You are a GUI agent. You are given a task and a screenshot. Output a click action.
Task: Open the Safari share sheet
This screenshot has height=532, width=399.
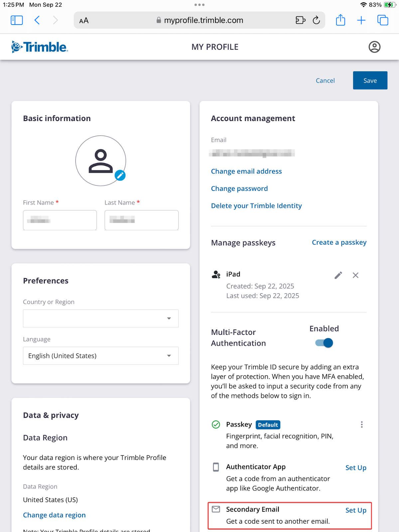(x=340, y=20)
